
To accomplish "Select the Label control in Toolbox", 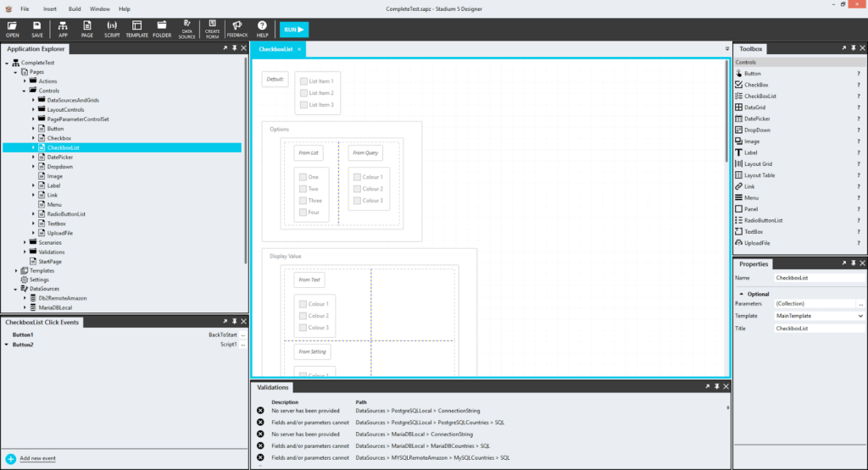I will 750,152.
